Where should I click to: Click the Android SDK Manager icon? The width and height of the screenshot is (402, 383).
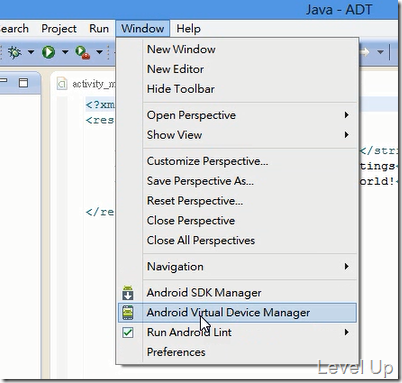(x=128, y=293)
